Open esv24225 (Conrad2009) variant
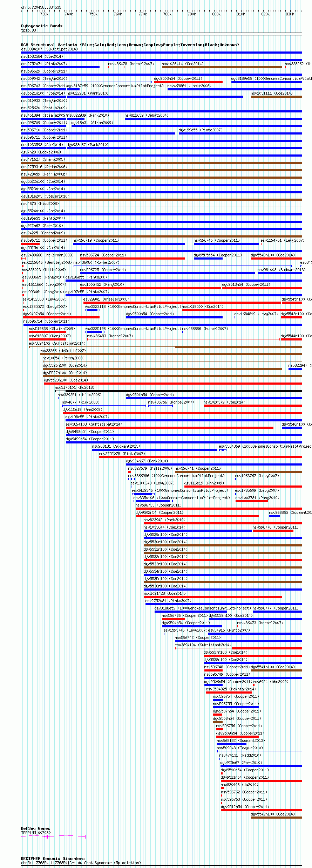312x868 pixels. [x=43, y=233]
